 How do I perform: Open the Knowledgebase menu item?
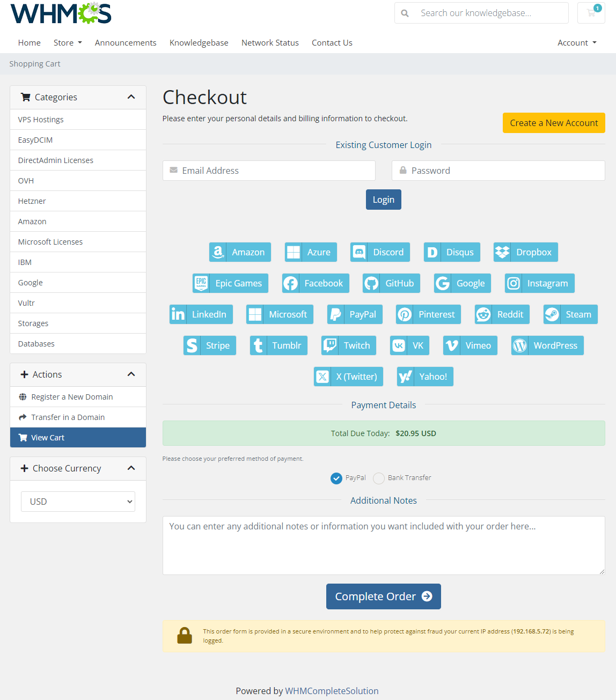(199, 42)
